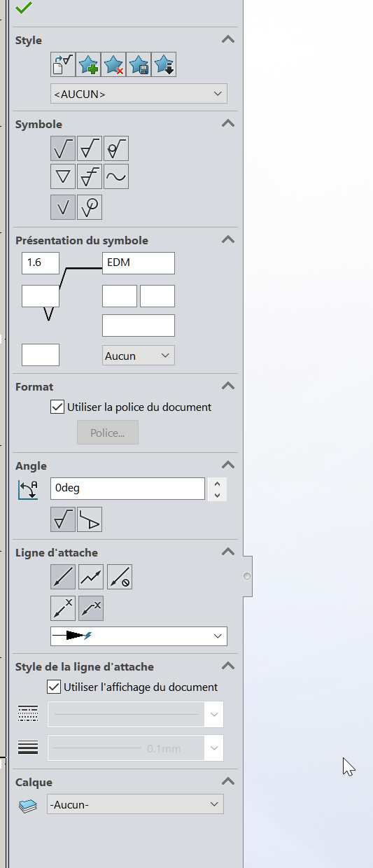Collapse the Ligne d'attache section
Image resolution: width=373 pixels, height=868 pixels.
[x=227, y=552]
